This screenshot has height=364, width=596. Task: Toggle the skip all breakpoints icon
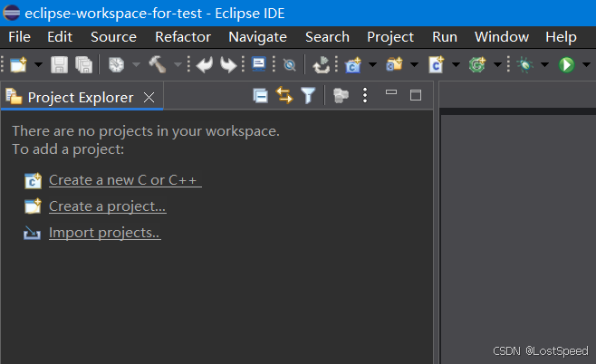tap(290, 65)
